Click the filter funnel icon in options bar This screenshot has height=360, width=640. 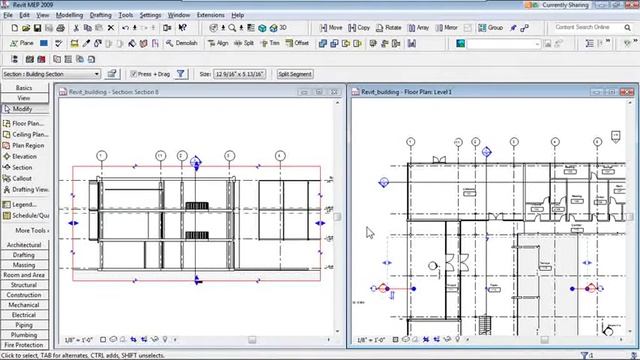point(180,74)
